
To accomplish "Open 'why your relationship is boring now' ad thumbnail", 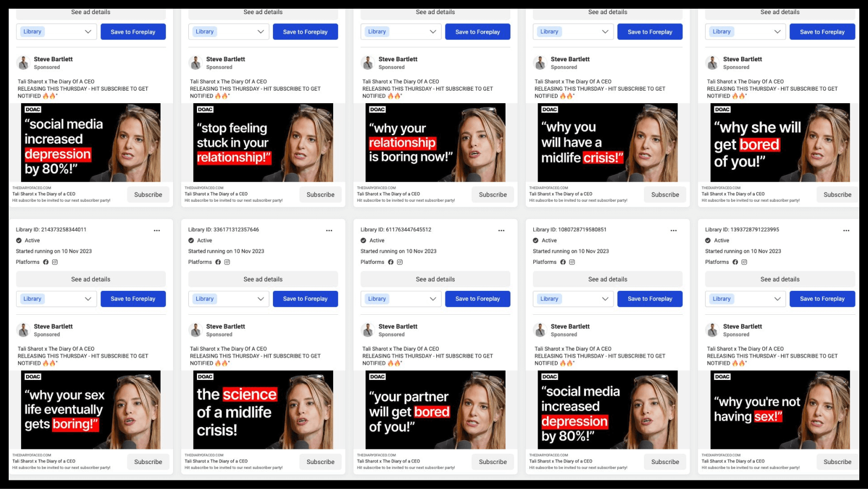I will (x=436, y=143).
